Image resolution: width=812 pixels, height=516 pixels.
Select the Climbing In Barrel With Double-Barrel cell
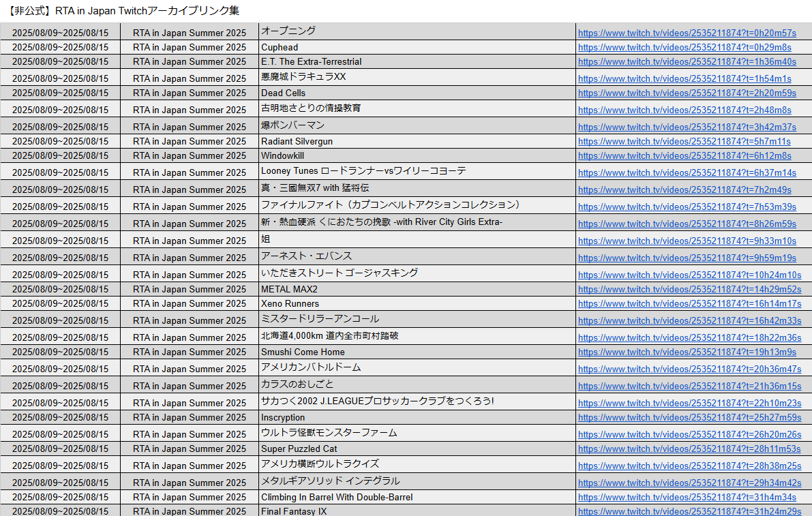click(x=417, y=498)
